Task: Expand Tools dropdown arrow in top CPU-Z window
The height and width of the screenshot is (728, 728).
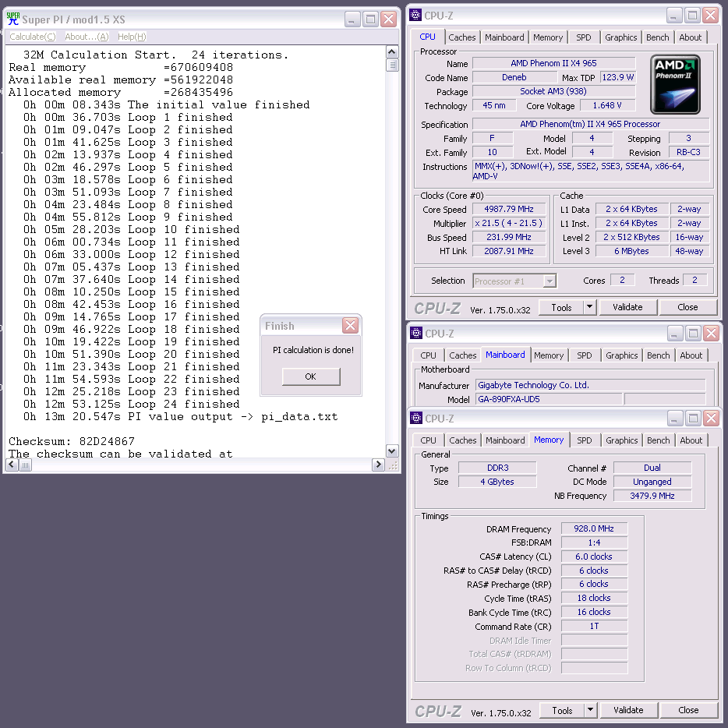Action: (589, 307)
